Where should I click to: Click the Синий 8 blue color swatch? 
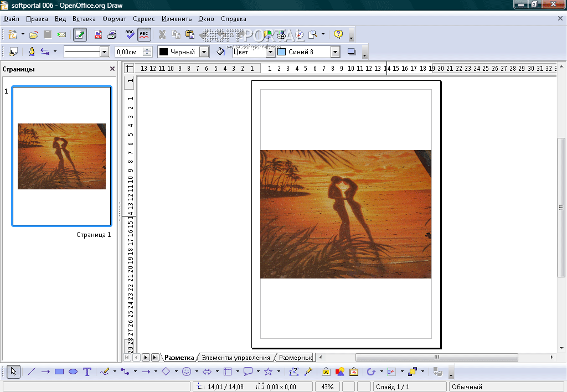pyautogui.click(x=282, y=51)
